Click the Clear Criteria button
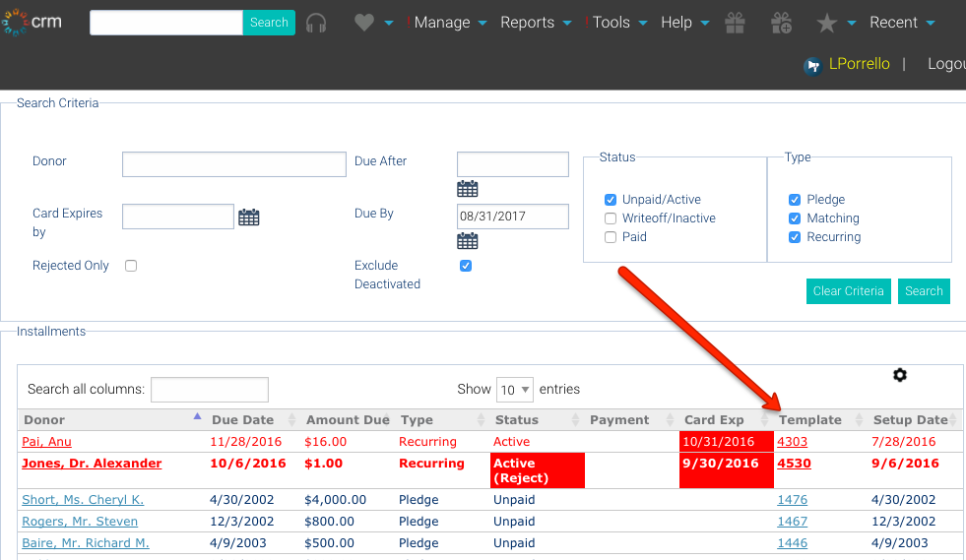Image resolution: width=966 pixels, height=560 pixels. coord(848,291)
